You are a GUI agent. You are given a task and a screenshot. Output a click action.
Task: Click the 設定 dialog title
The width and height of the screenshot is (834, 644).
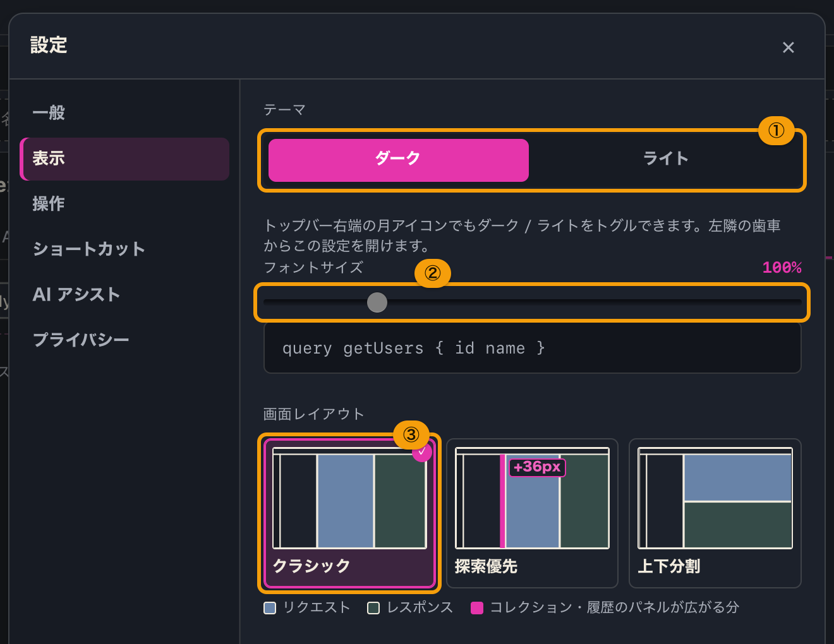click(49, 45)
